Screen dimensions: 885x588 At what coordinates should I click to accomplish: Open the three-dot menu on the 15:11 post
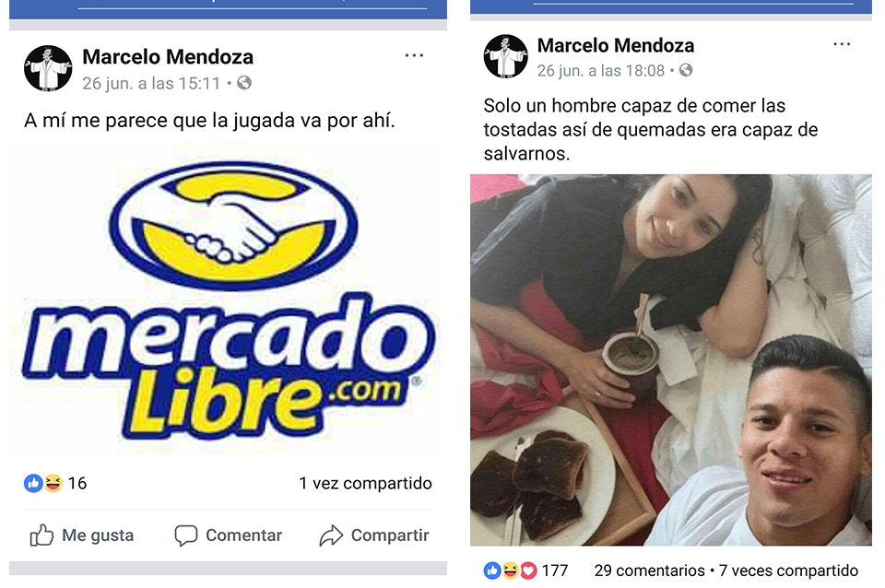(414, 55)
